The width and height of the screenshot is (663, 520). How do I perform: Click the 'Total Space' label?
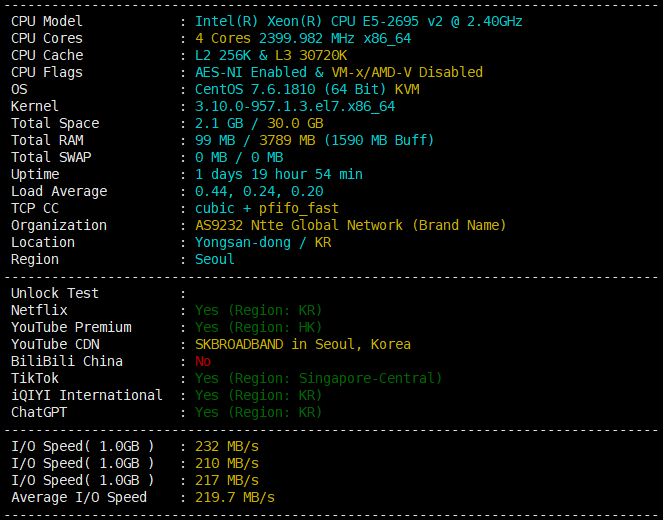coord(55,123)
